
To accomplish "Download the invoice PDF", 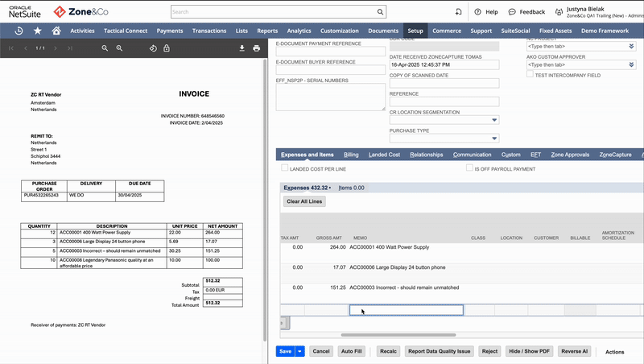I will 242,48.
